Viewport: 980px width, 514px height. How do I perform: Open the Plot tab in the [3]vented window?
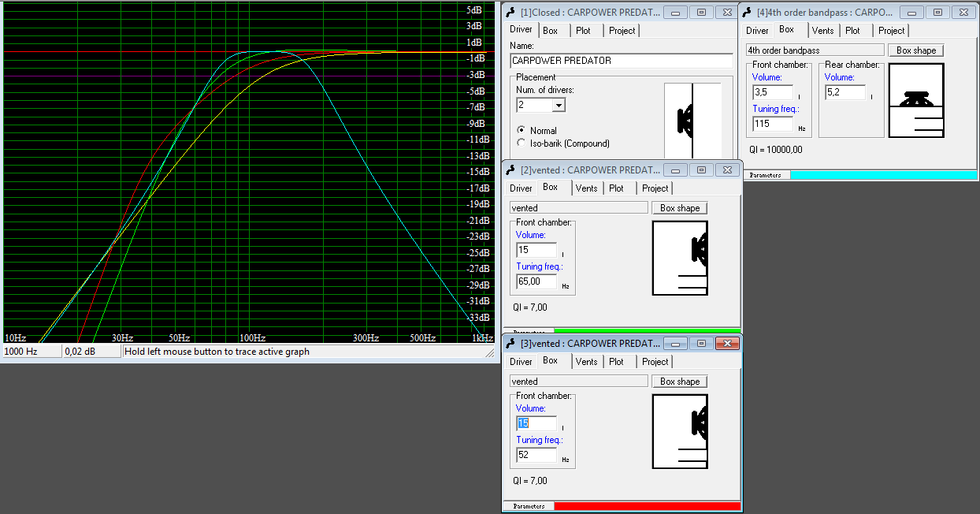click(616, 362)
